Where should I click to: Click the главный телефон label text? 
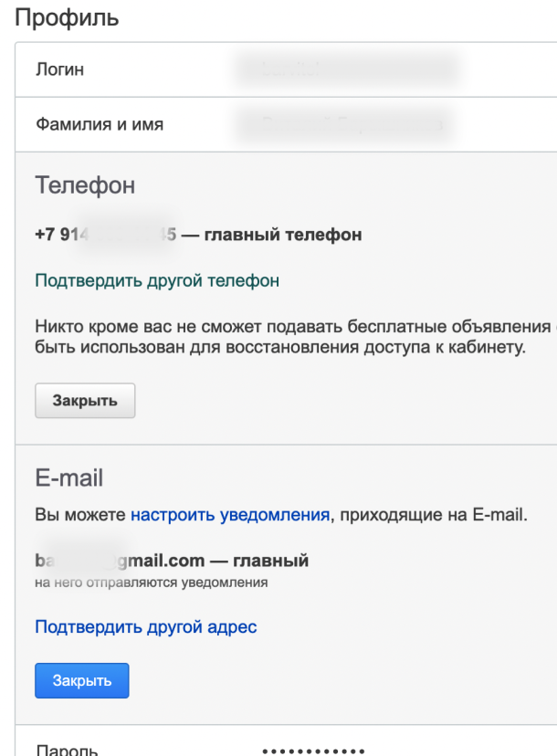(x=283, y=235)
